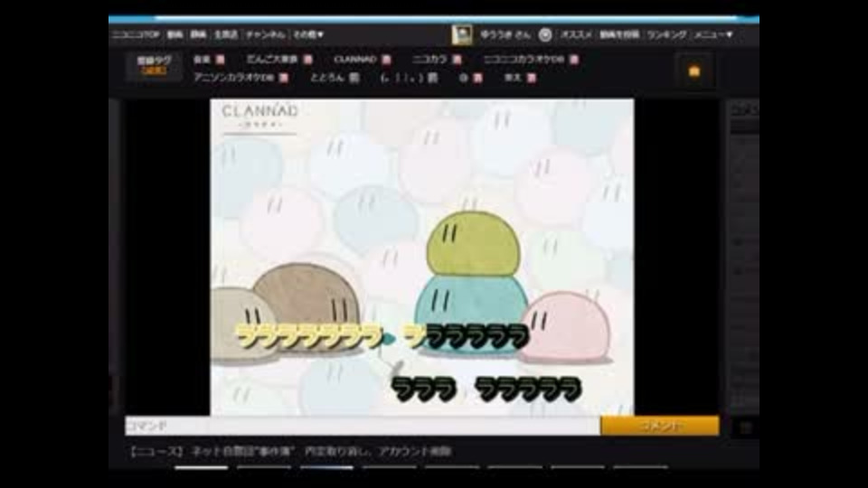Open the だんご大家族 tag
868x488 pixels.
pos(272,60)
